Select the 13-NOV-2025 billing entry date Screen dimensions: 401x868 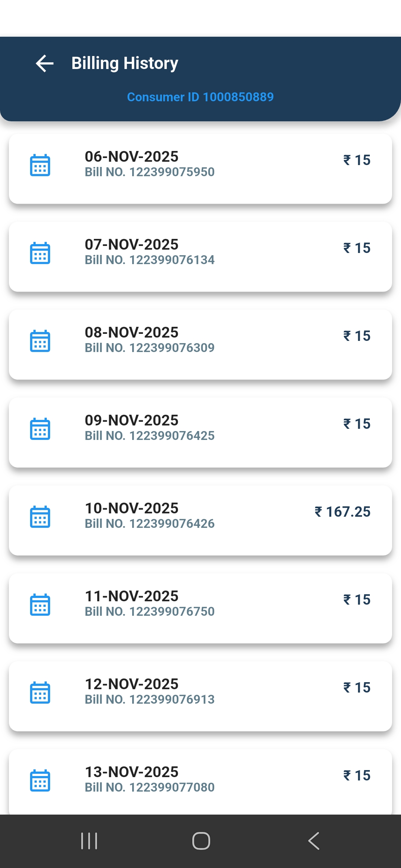[131, 772]
